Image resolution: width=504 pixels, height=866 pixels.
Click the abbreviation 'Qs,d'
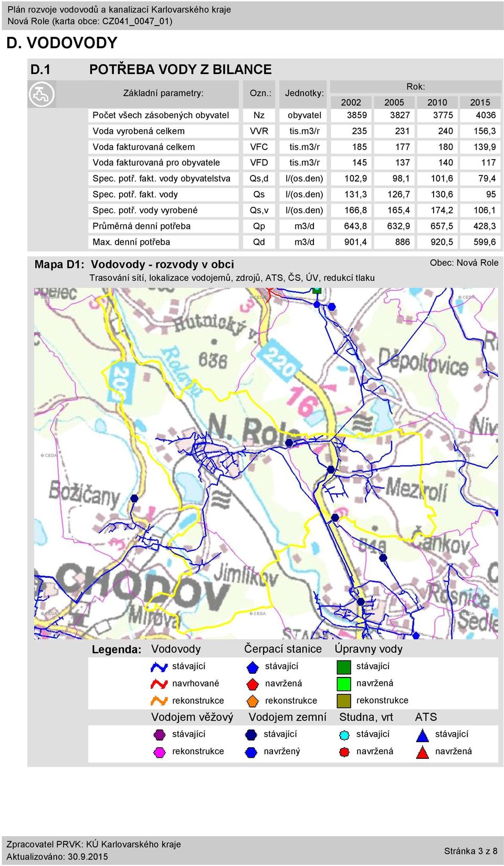259,178
